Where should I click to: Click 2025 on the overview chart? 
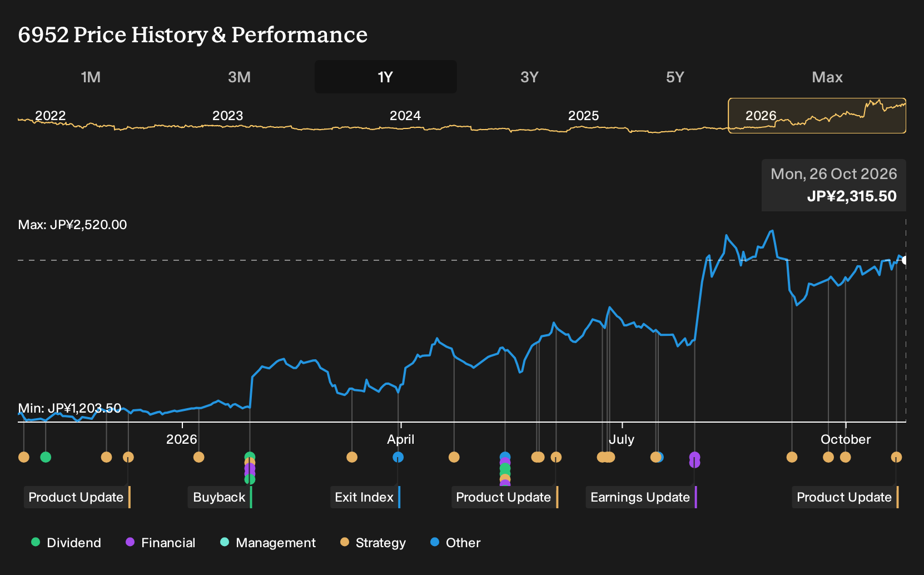pos(583,116)
